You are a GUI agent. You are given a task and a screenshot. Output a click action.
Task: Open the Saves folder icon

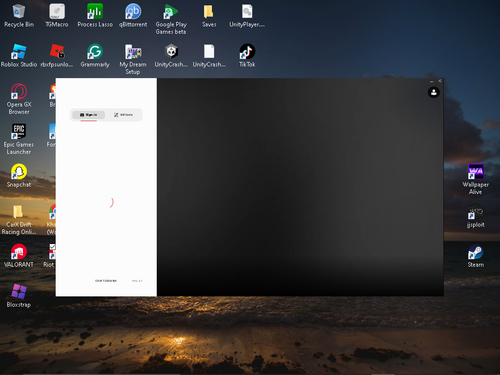point(209,16)
